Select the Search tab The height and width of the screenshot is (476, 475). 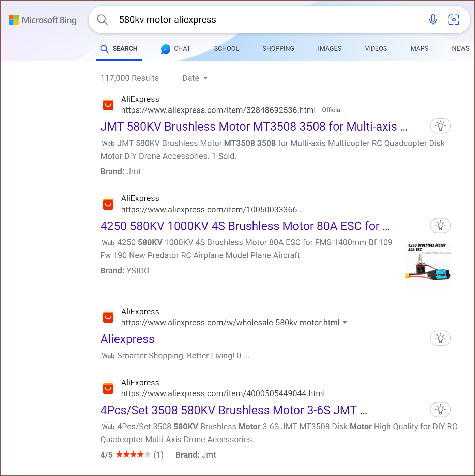pos(119,49)
